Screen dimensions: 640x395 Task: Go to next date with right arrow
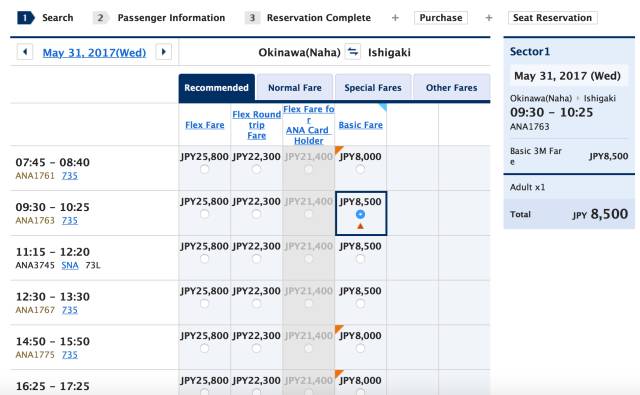(x=164, y=52)
